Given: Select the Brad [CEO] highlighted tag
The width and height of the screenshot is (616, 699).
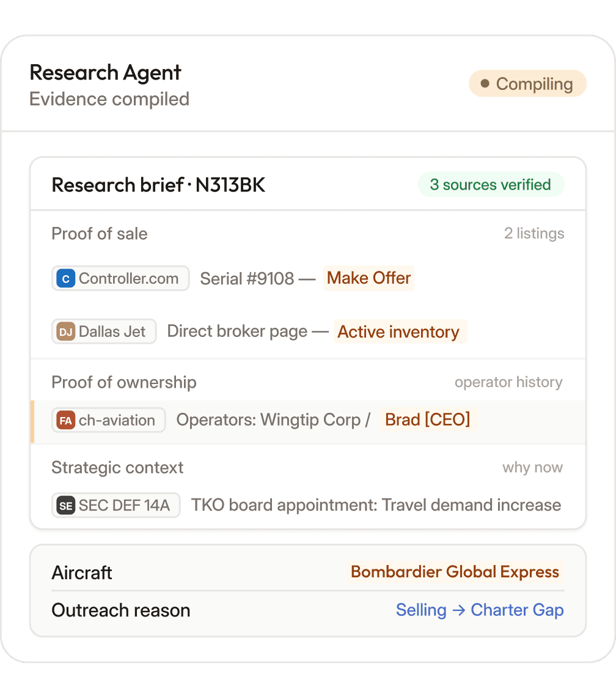Looking at the screenshot, I should click(x=427, y=420).
